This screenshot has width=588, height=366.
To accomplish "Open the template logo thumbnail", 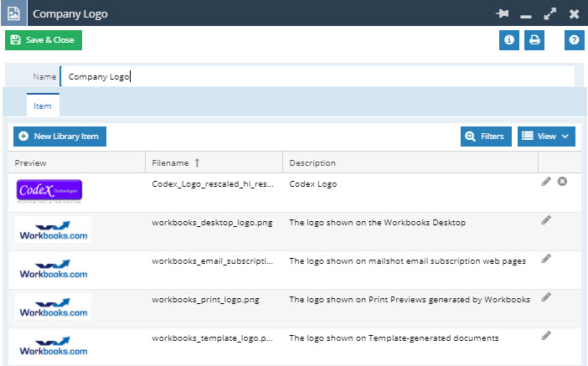I will [54, 346].
